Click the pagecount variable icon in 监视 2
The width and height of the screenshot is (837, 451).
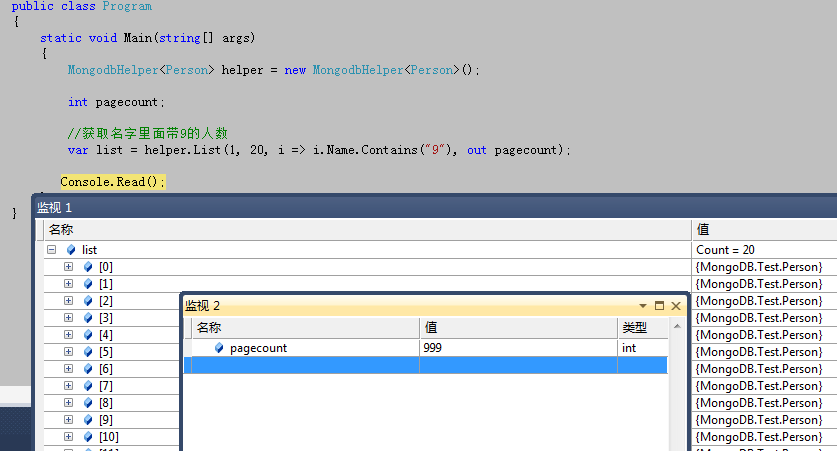(x=219, y=348)
